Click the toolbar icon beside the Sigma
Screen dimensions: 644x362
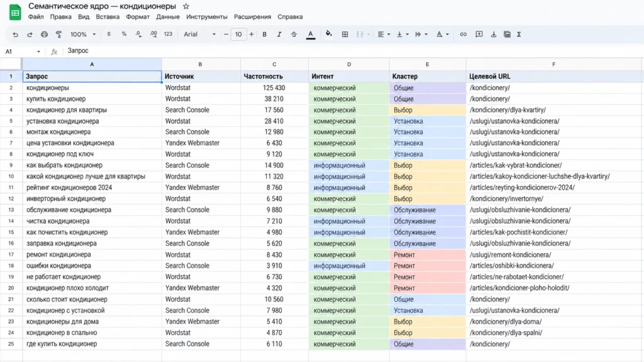point(508,35)
